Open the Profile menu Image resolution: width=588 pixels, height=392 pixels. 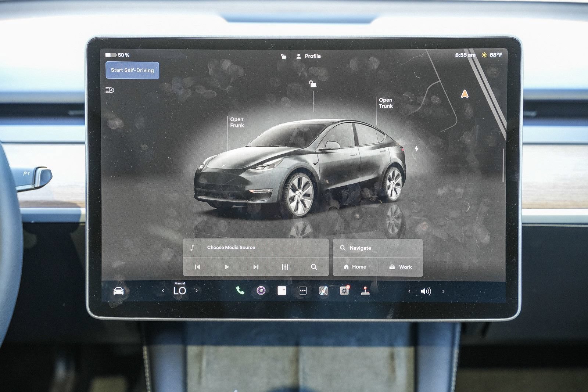point(308,56)
